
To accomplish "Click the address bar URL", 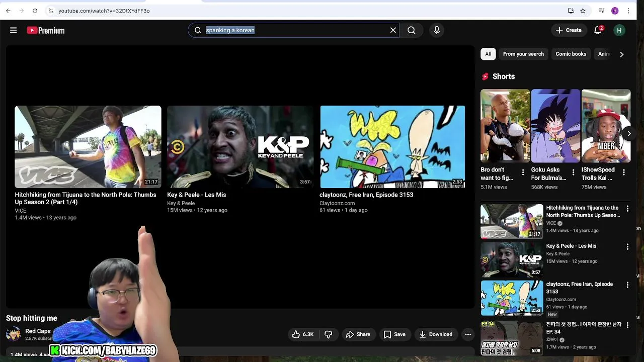I will (104, 11).
